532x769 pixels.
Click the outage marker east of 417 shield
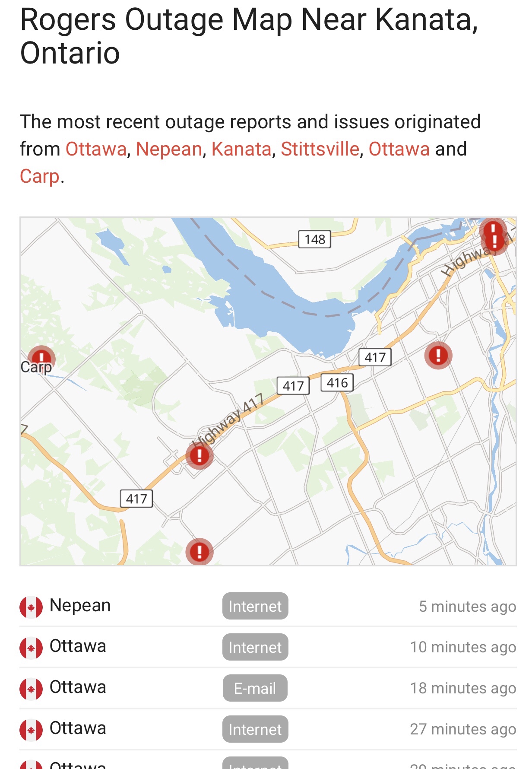pyautogui.click(x=438, y=355)
